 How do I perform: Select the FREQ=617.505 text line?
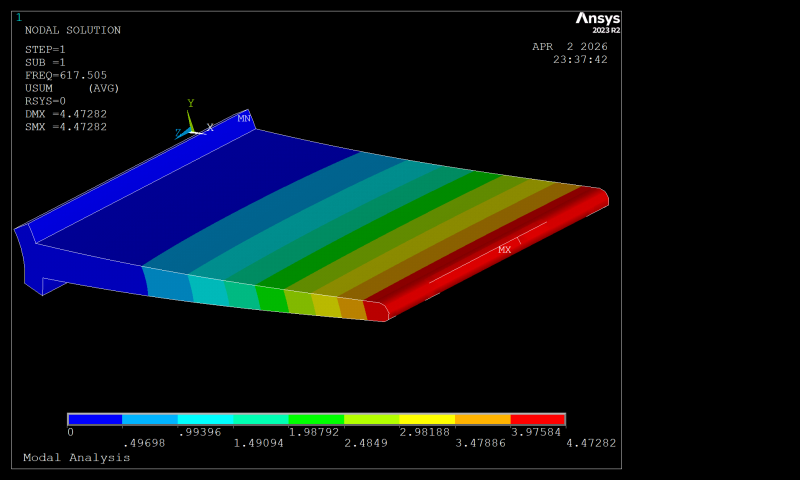66,75
